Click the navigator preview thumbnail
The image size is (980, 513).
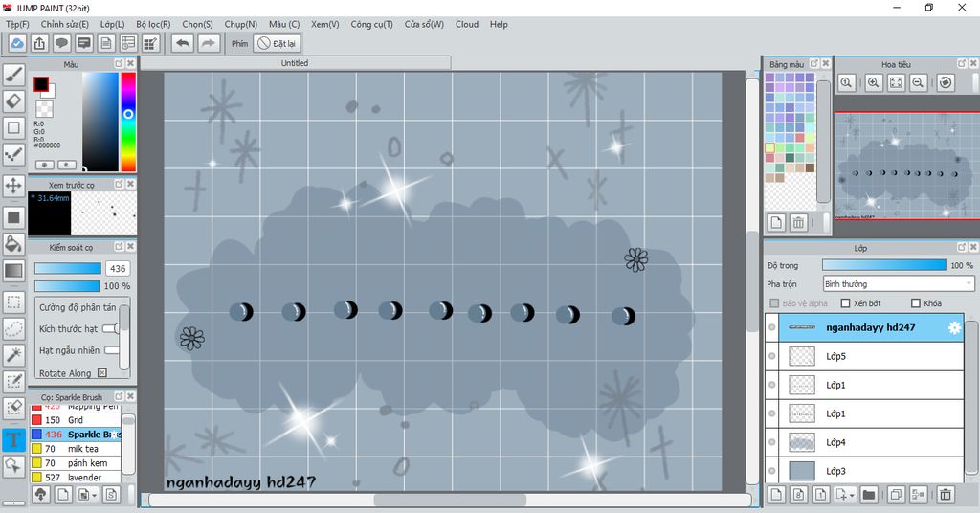pos(907,167)
